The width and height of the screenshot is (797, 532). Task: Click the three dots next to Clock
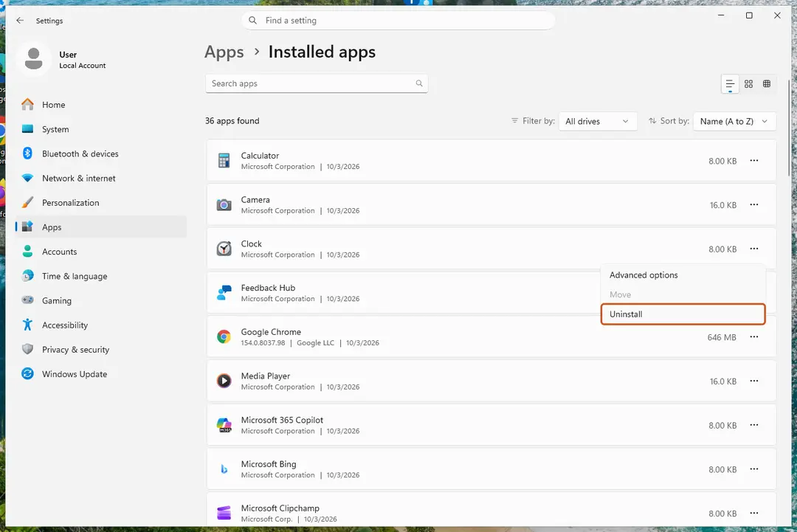click(x=753, y=249)
